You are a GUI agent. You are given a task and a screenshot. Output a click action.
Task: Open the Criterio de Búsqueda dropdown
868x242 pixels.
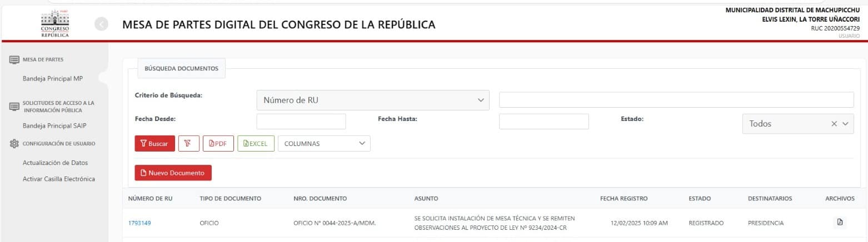pyautogui.click(x=373, y=100)
